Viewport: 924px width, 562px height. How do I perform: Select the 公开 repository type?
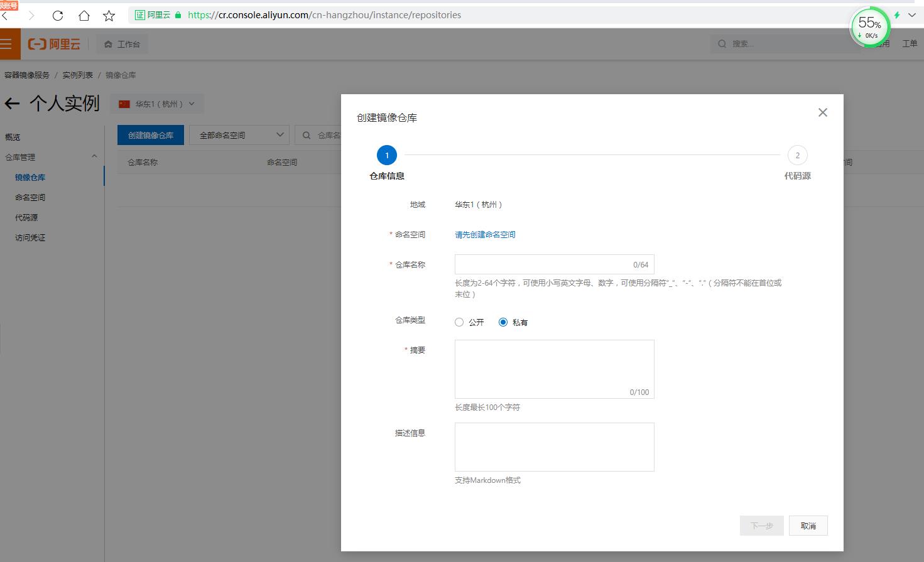[x=459, y=322]
